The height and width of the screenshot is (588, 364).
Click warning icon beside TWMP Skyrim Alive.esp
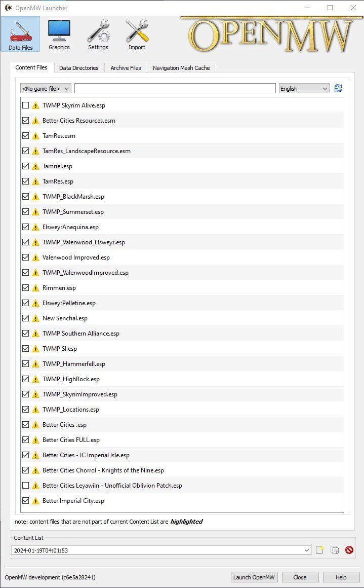(35, 105)
